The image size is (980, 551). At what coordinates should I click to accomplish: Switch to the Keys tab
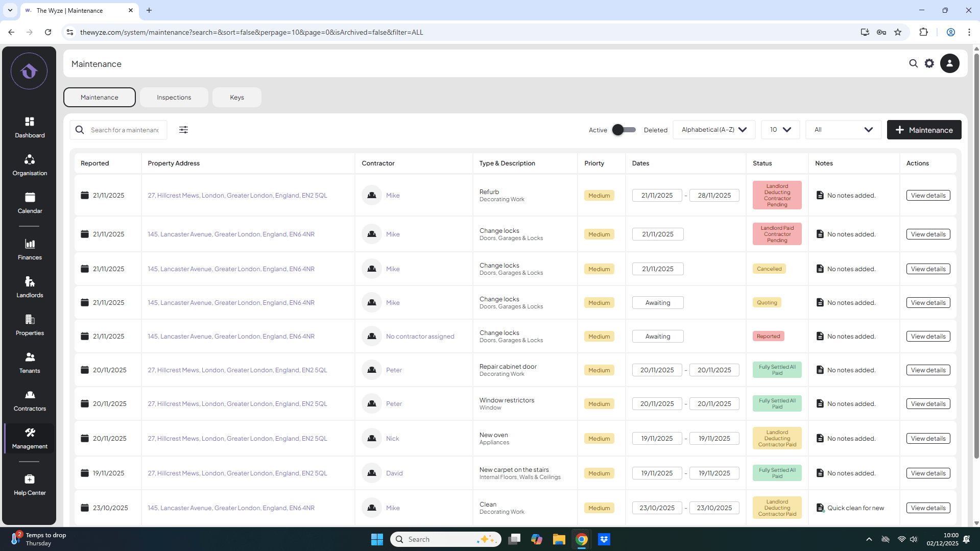[236, 97]
